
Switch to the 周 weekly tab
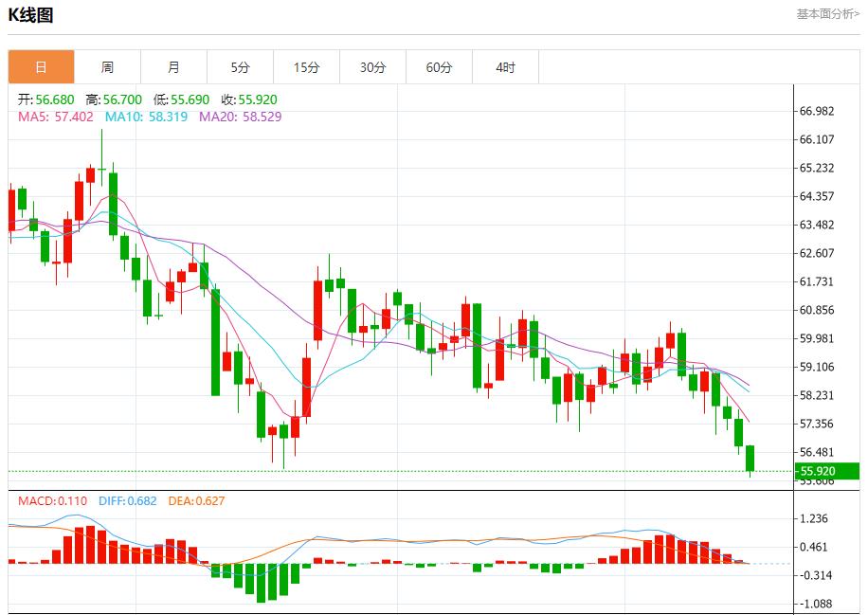[107, 67]
